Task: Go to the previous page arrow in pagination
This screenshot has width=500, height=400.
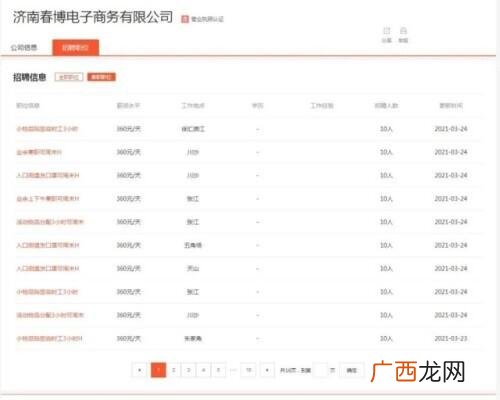Action: coord(139,370)
